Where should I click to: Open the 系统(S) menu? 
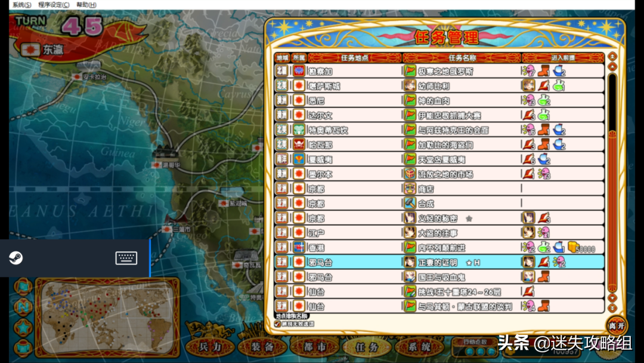21,5
